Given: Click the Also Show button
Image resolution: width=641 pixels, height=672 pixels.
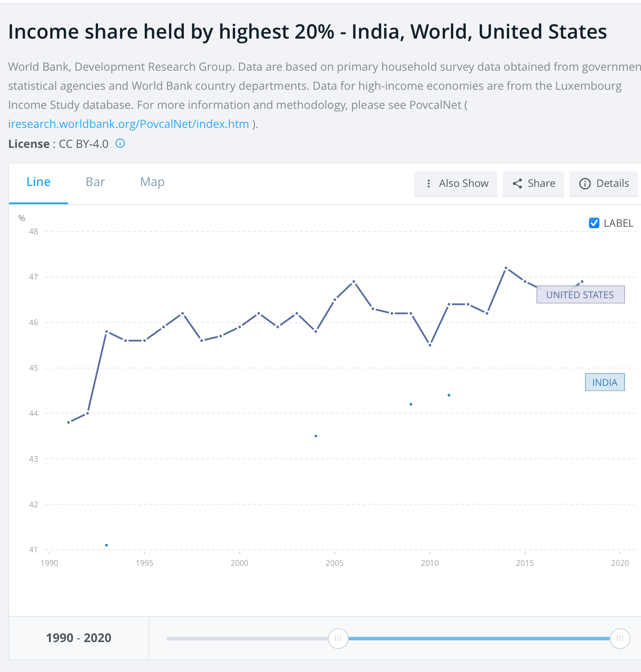Looking at the screenshot, I should click(x=455, y=184).
